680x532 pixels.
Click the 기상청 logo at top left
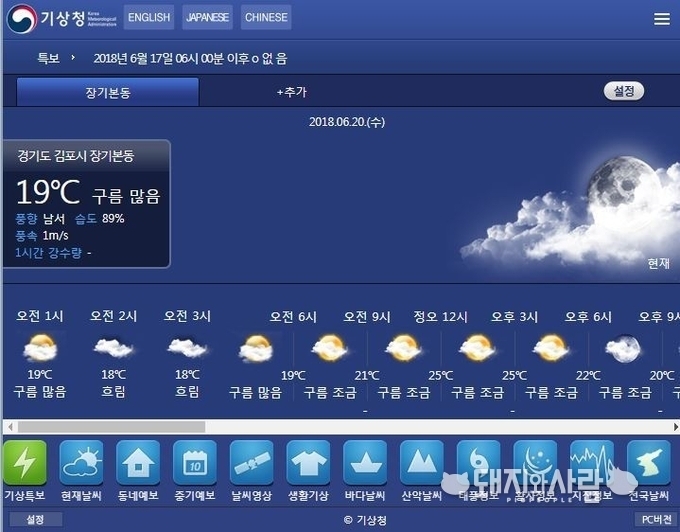(58, 18)
